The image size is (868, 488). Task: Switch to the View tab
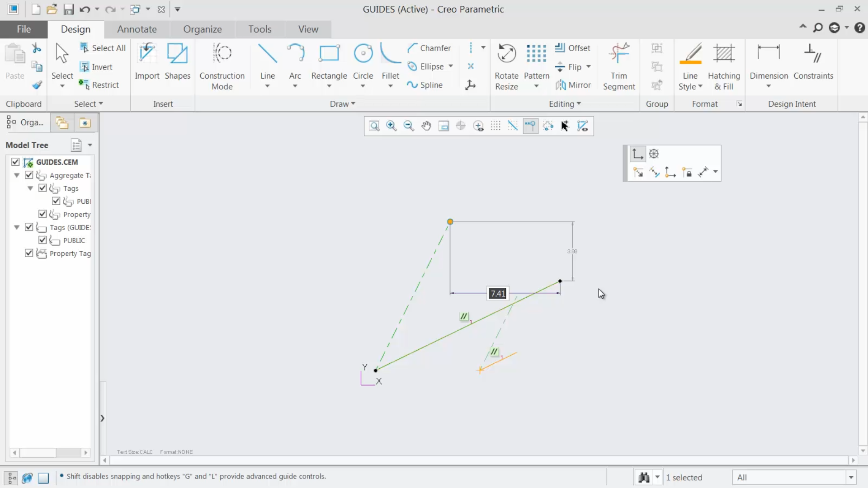(308, 29)
